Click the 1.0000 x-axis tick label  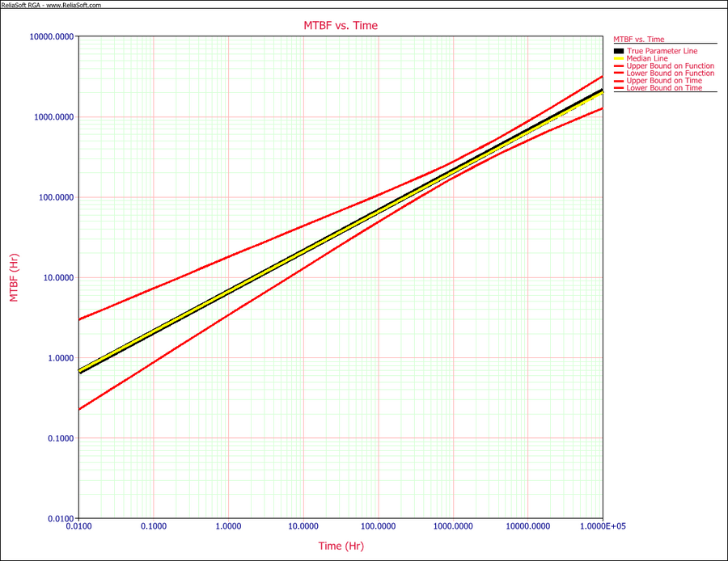[228, 526]
